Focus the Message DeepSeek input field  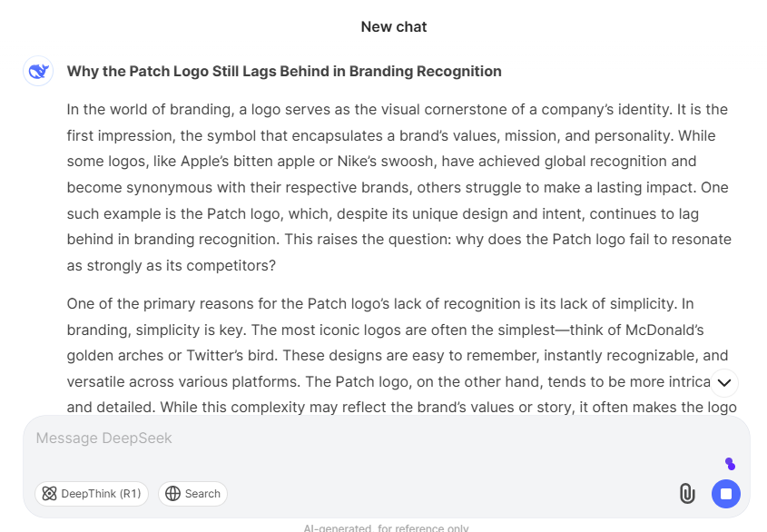pos(363,438)
